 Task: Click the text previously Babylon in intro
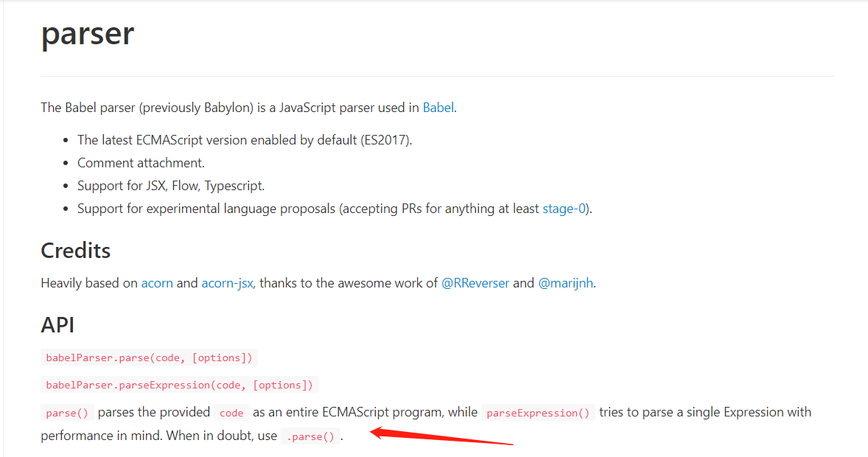click(x=197, y=108)
